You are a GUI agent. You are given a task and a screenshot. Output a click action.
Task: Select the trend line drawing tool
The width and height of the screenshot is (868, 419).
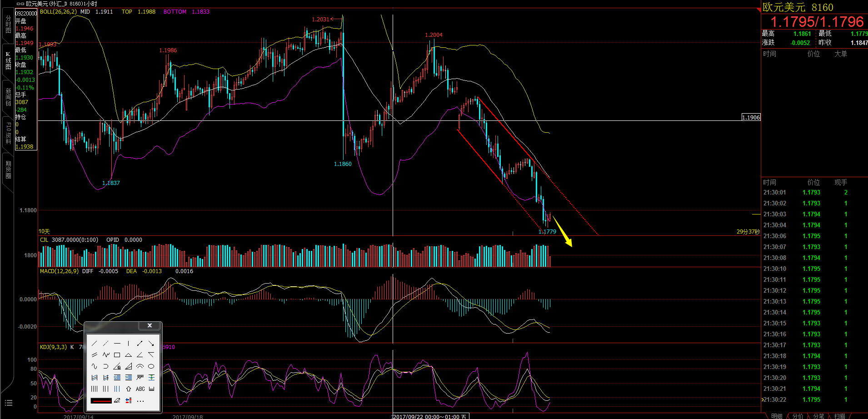[95, 344]
